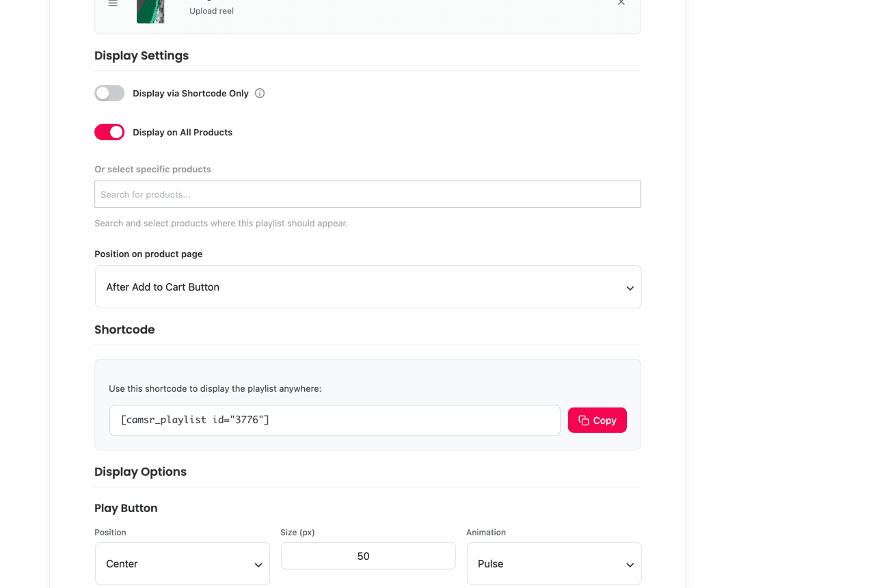
Task: Focus the Search for products field
Action: tap(368, 194)
